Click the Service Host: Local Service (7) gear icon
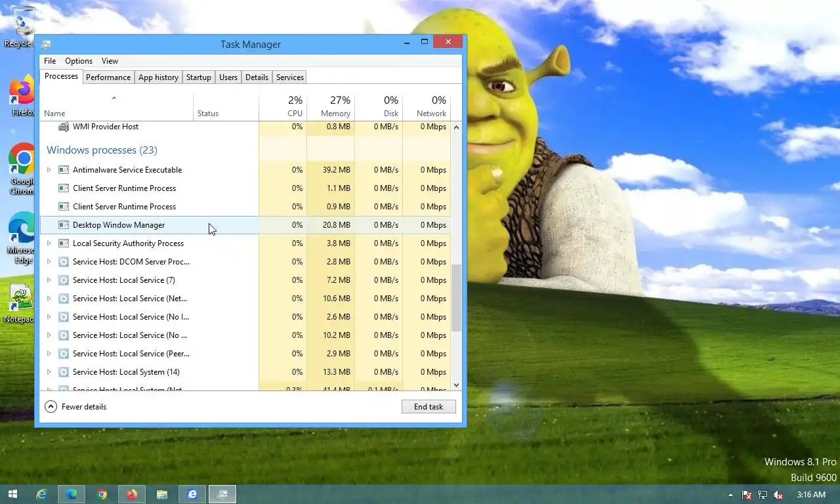 (64, 280)
